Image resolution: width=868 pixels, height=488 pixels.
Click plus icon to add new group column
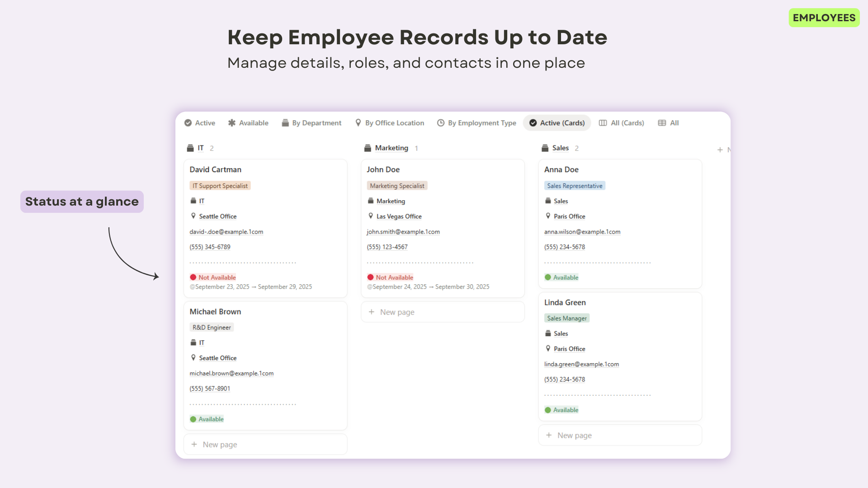pyautogui.click(x=720, y=150)
